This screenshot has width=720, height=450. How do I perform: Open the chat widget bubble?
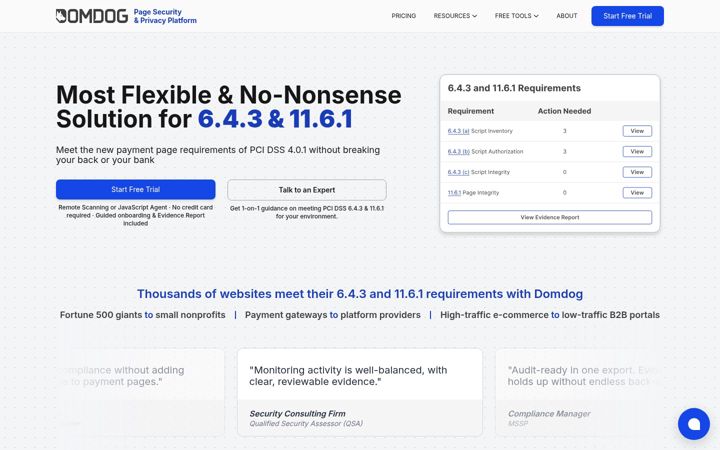[693, 424]
